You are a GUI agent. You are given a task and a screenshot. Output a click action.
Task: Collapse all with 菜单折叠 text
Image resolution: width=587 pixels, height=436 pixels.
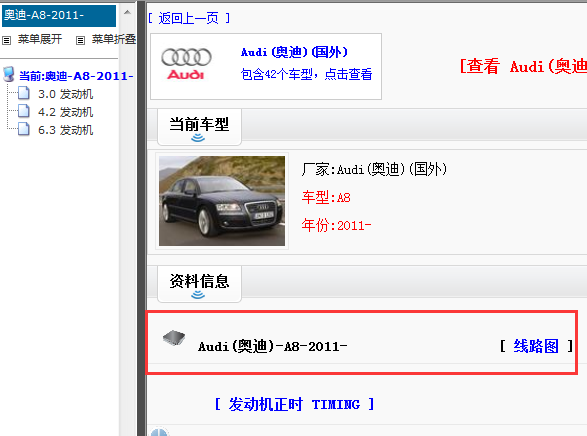tap(114, 39)
